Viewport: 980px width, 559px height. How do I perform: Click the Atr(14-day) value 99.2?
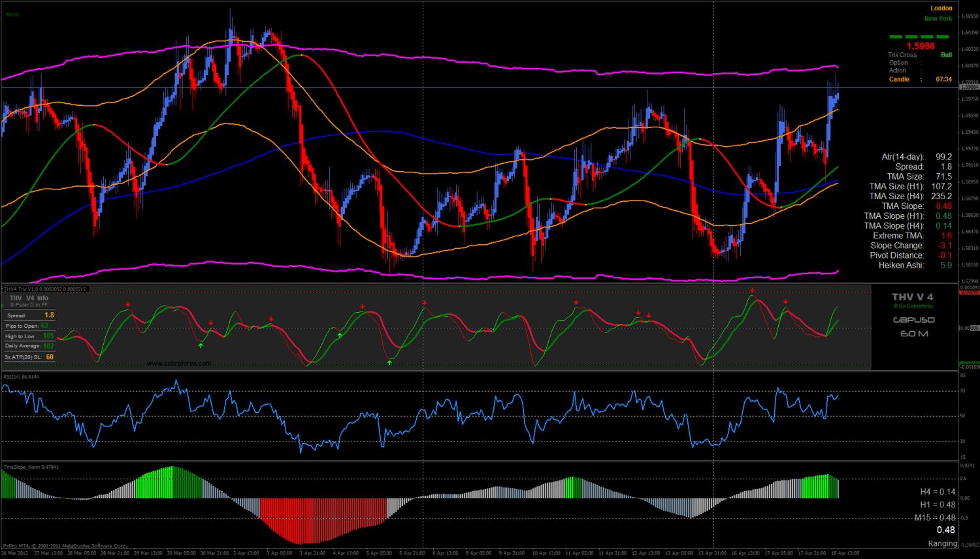click(x=943, y=157)
